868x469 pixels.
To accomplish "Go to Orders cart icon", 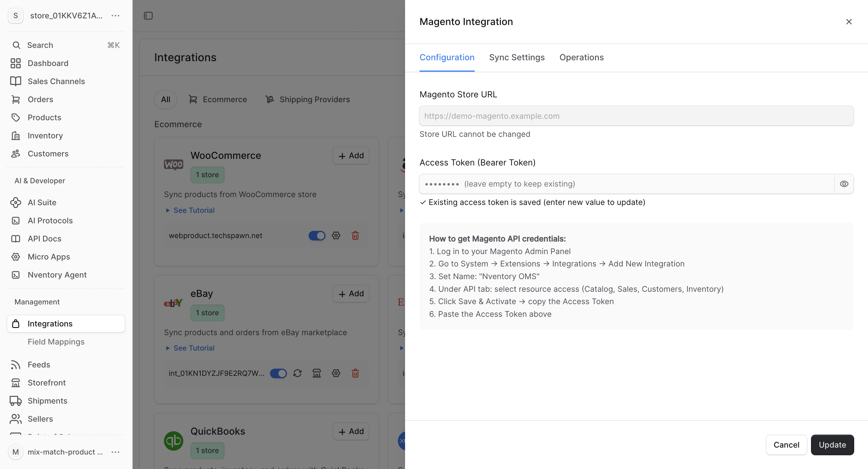I will click(x=15, y=99).
